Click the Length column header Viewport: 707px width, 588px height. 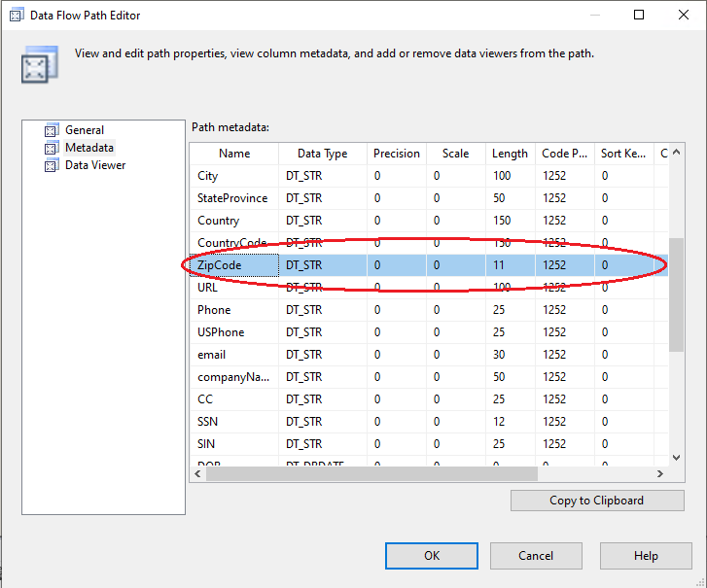[510, 154]
